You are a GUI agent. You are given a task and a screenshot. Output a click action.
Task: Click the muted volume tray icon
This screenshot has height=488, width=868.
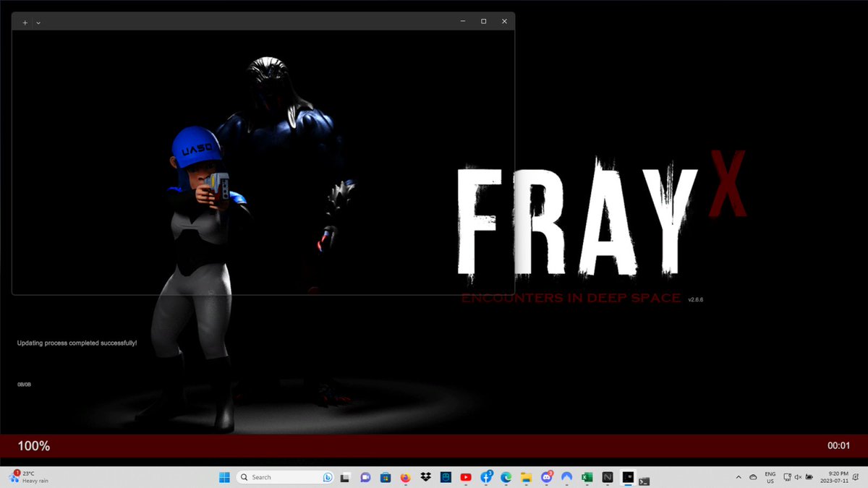(799, 477)
